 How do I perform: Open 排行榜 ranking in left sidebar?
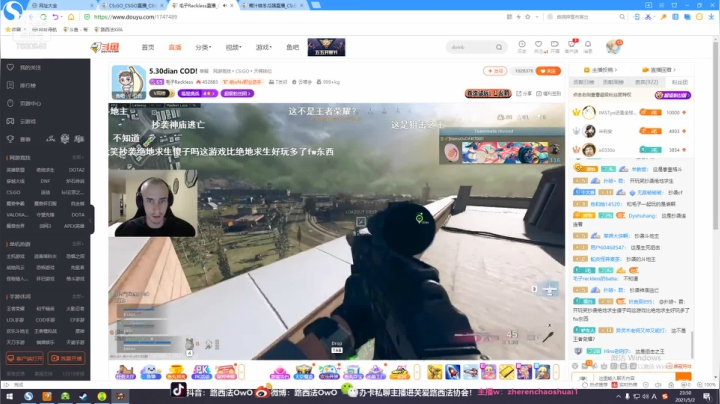28,85
